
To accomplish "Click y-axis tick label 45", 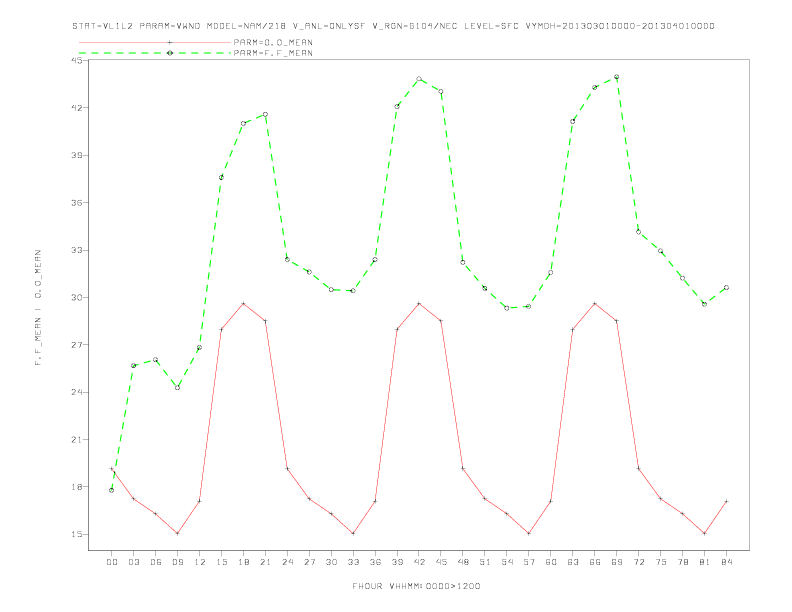I will pyautogui.click(x=77, y=60).
